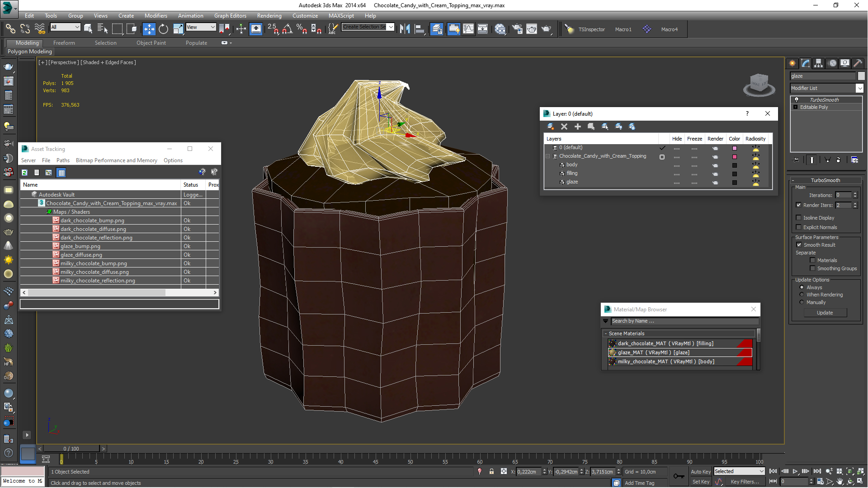Select the When Rendering update option

[x=802, y=295]
